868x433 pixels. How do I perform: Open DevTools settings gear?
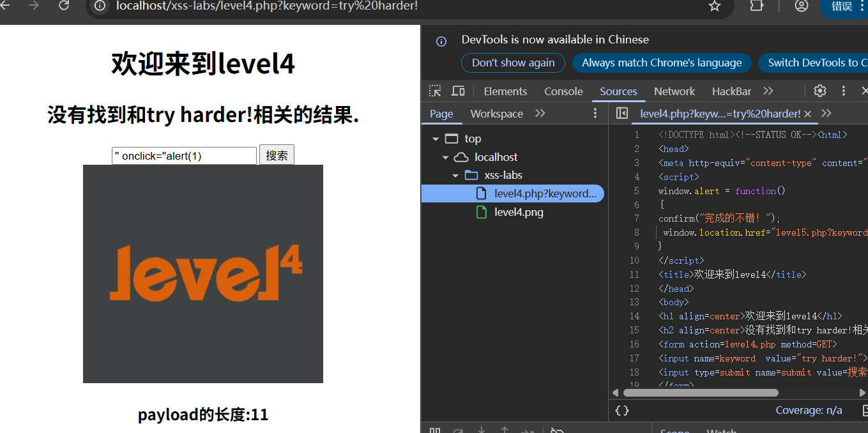click(820, 91)
